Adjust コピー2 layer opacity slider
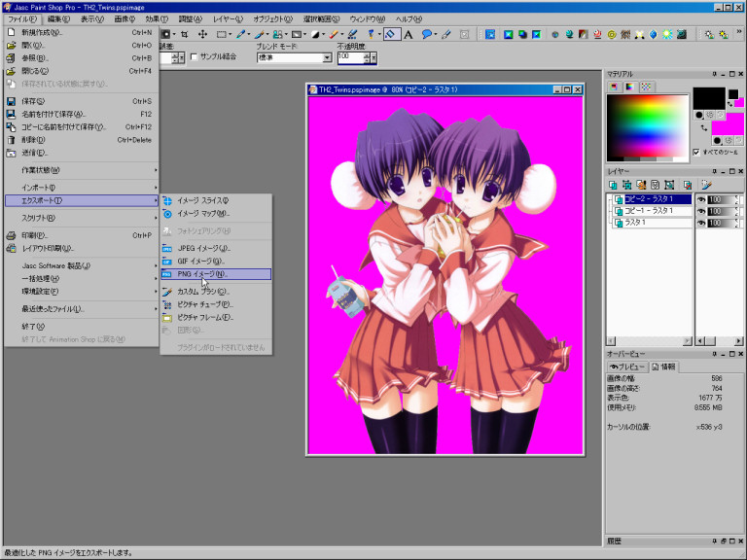747x560 pixels. (x=723, y=199)
